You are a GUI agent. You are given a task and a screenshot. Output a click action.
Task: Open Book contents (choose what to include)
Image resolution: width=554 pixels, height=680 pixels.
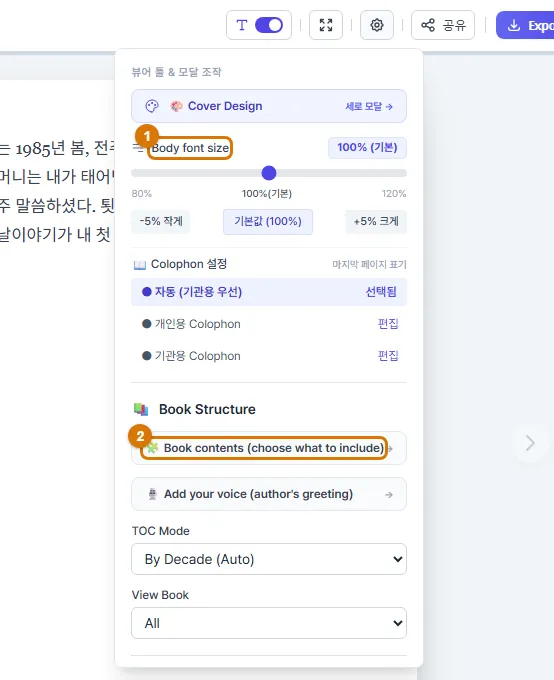point(269,448)
